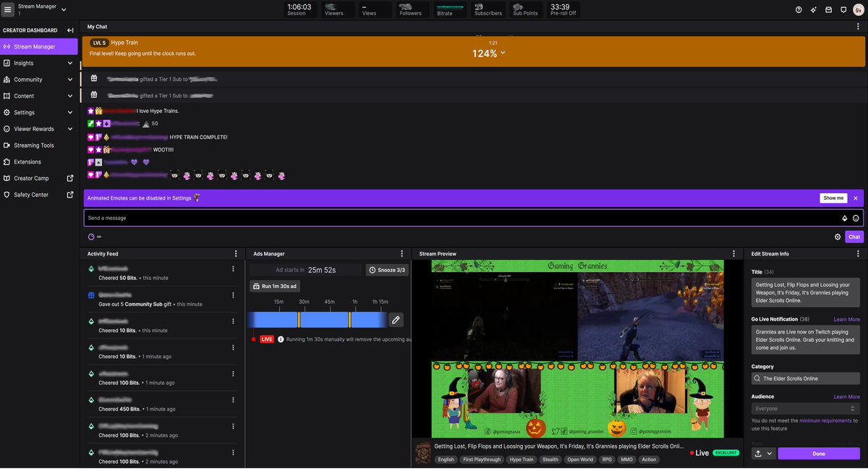Click your profile avatar in top bar
The image size is (868, 471).
[858, 9]
